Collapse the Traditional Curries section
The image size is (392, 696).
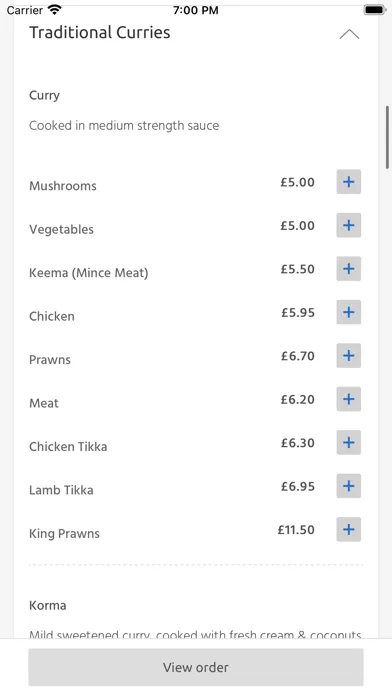[x=349, y=34]
